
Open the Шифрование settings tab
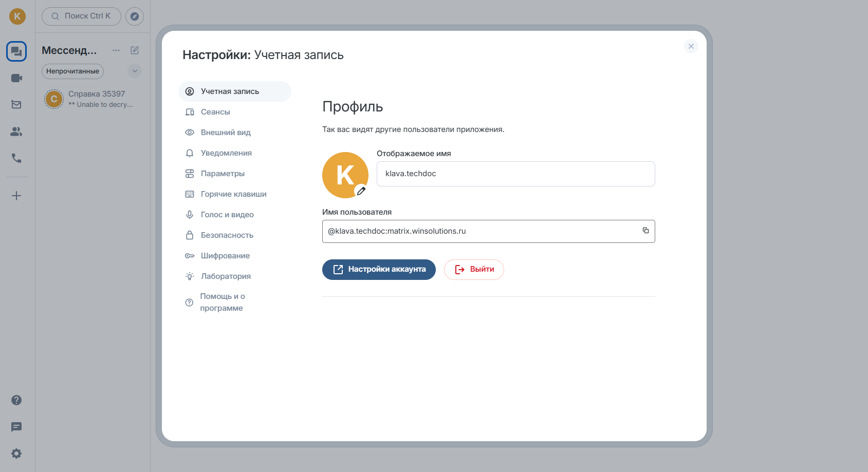235,256
